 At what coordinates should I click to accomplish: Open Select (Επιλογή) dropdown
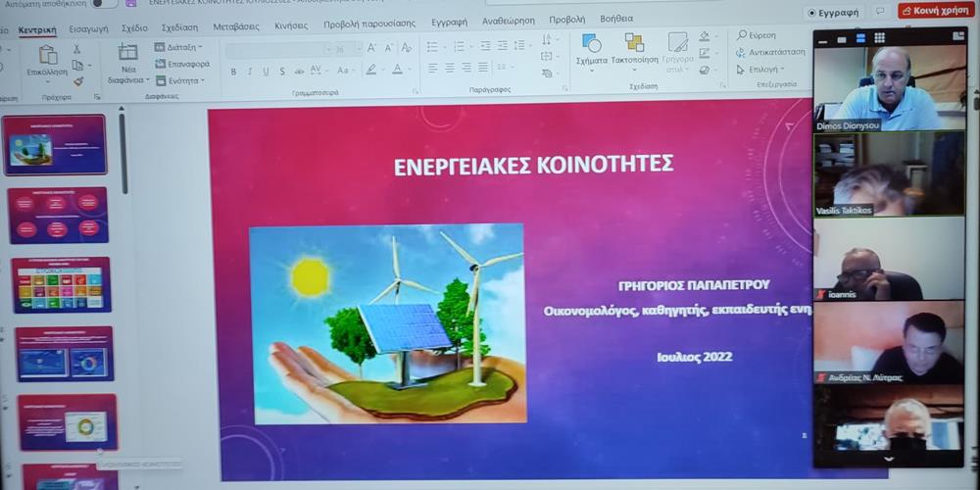[x=760, y=70]
